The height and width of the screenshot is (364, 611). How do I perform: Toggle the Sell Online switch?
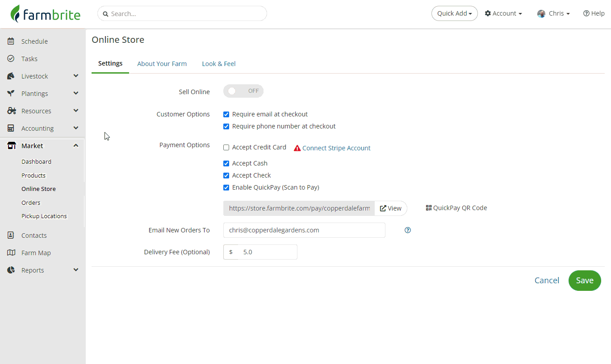[243, 91]
